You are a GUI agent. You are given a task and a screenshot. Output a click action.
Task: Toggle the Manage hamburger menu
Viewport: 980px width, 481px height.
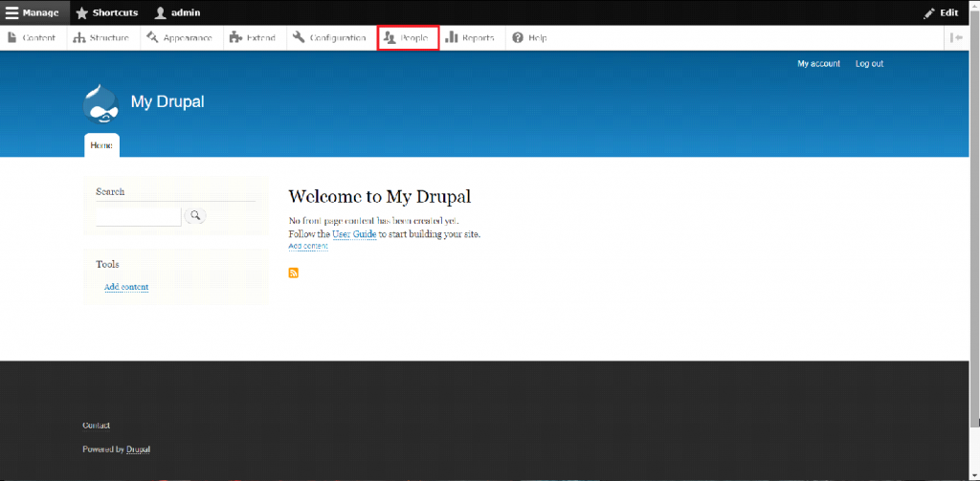pos(34,12)
